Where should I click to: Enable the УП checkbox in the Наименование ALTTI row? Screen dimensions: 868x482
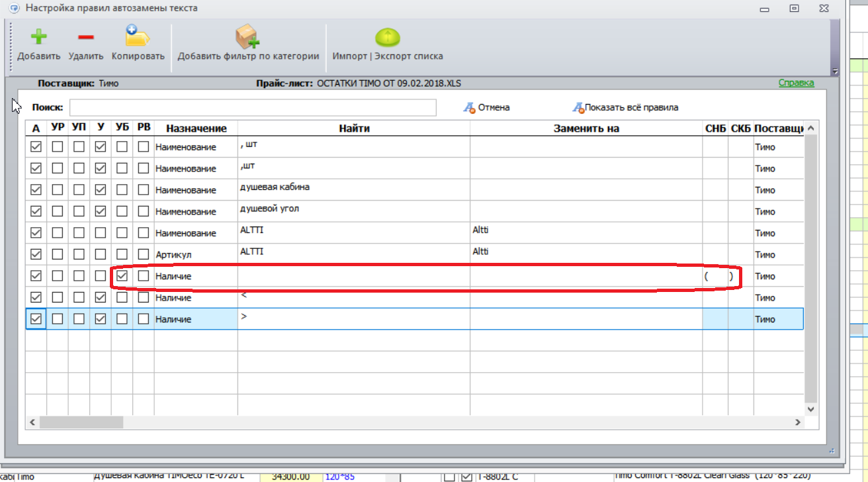79,233
